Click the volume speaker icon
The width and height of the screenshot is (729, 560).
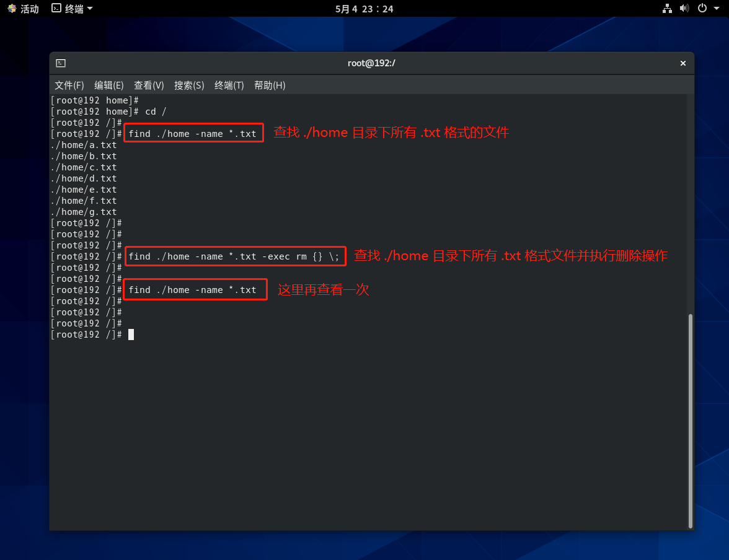(x=684, y=9)
